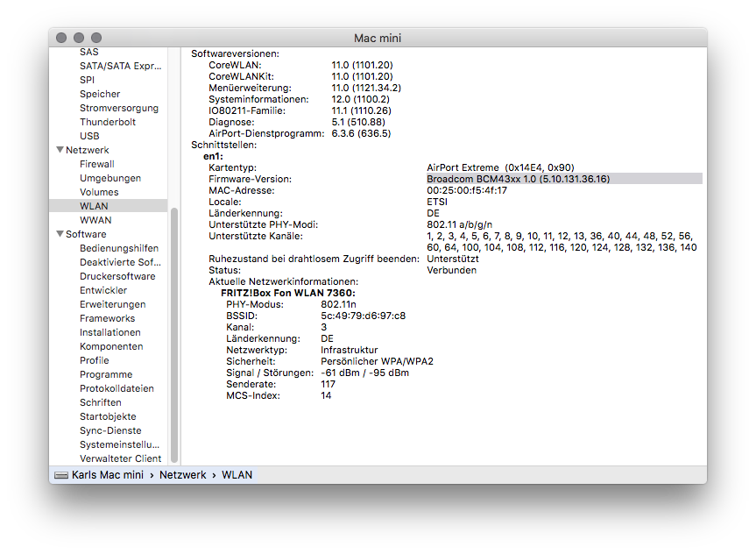Collapse the Netzwerk section triangle
This screenshot has width=756, height=554.
coord(60,150)
